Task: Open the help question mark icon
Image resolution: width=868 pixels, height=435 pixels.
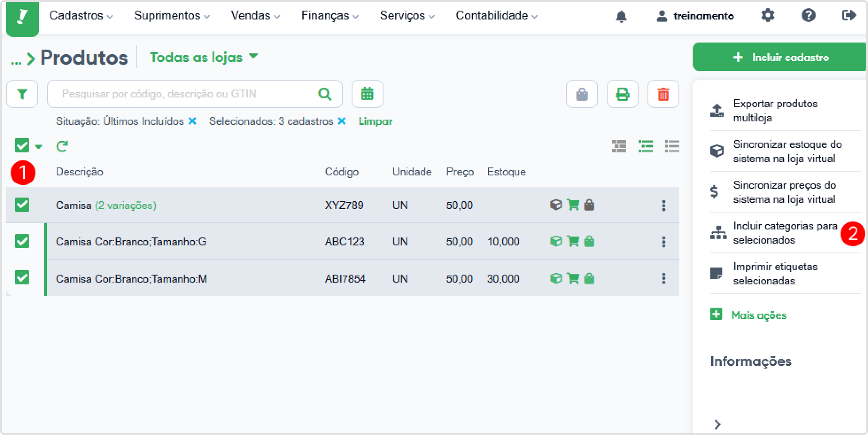Action: 808,16
